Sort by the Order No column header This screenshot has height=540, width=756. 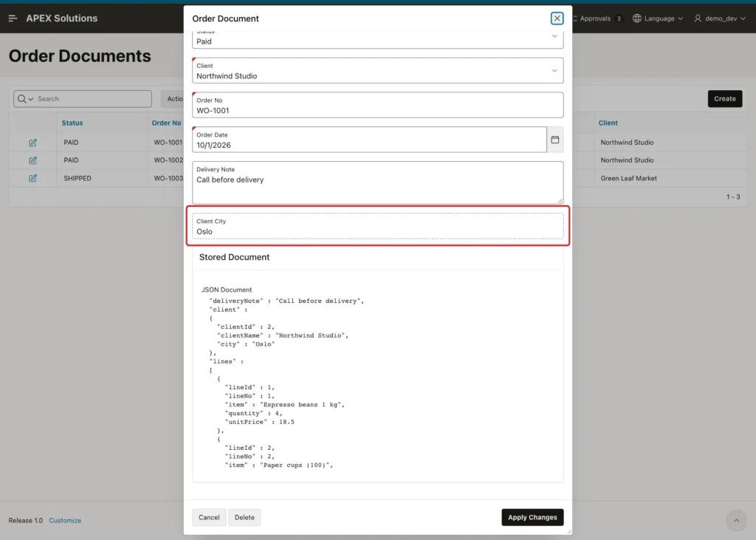point(166,123)
